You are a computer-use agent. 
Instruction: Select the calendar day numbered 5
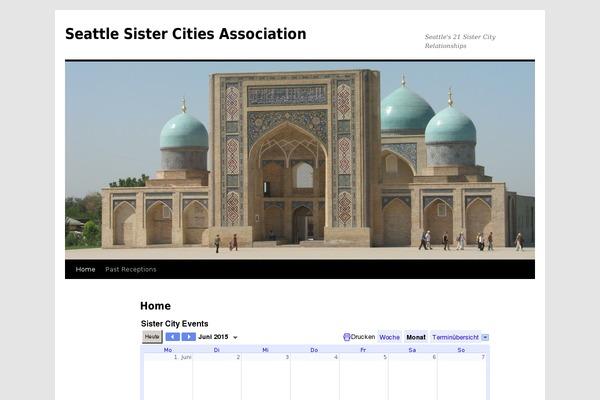tap(364, 377)
